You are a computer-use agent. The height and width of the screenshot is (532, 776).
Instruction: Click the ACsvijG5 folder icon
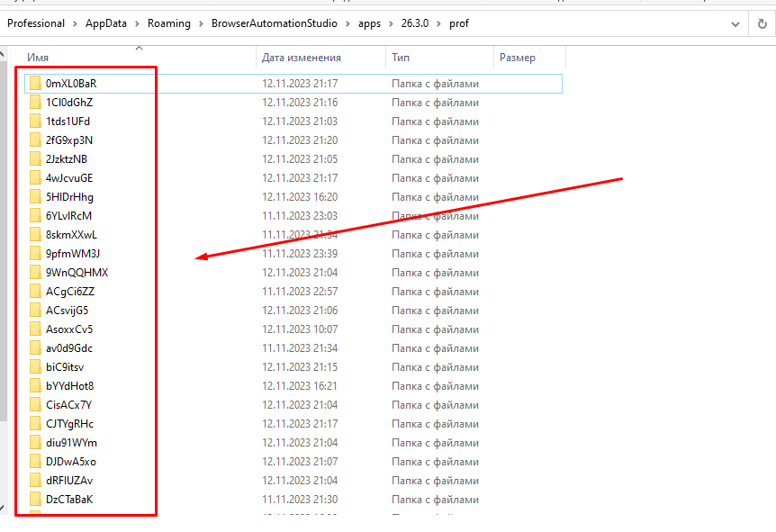tap(36, 311)
